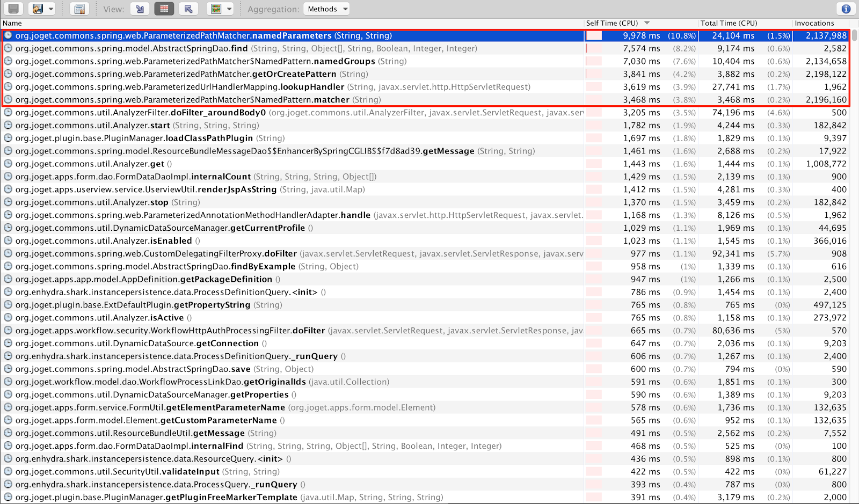Click the Self Time sort direction arrow
The width and height of the screenshot is (859, 504).
[x=647, y=23]
